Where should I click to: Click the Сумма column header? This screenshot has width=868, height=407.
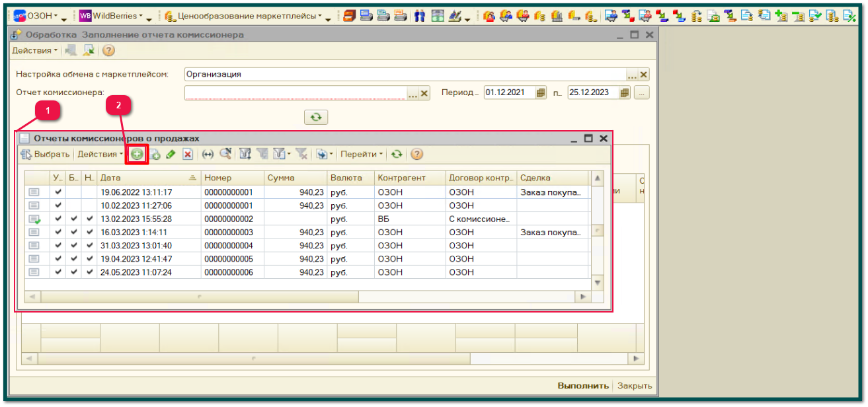point(296,178)
